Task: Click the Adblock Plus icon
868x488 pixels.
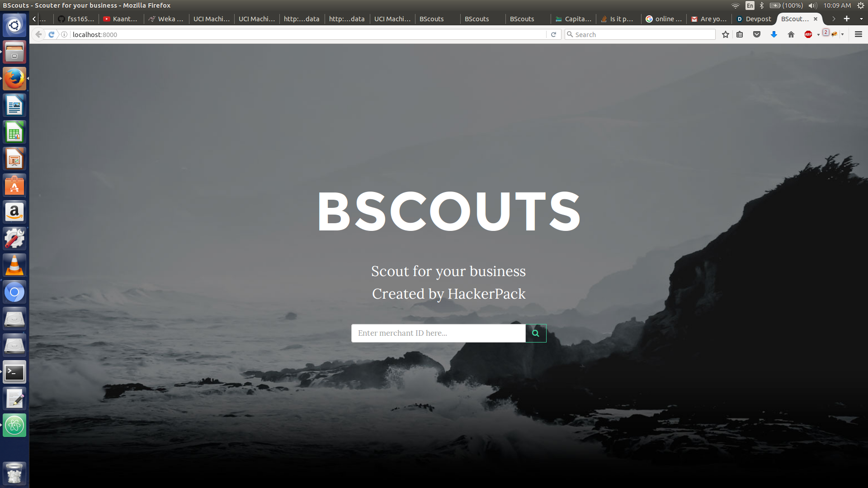Action: [808, 34]
